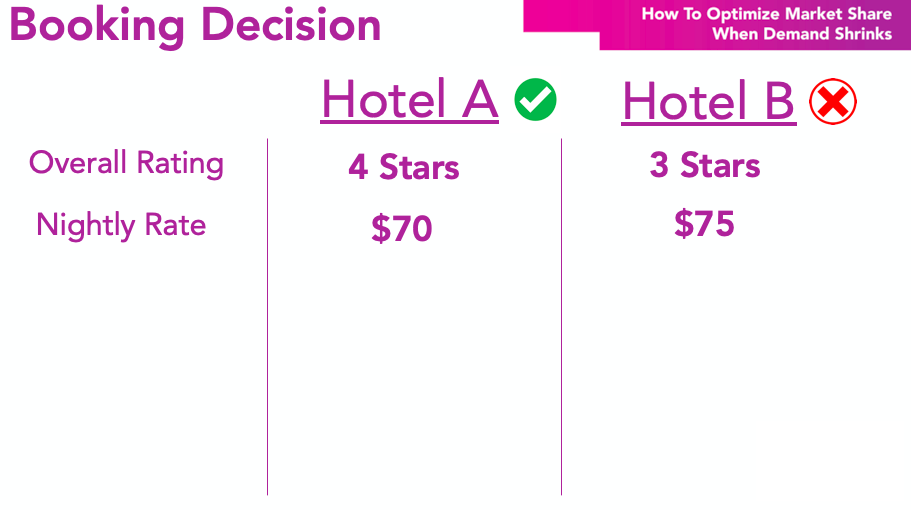Select the $75 nightly rate
The height and width of the screenshot is (510, 911).
pyautogui.click(x=704, y=224)
